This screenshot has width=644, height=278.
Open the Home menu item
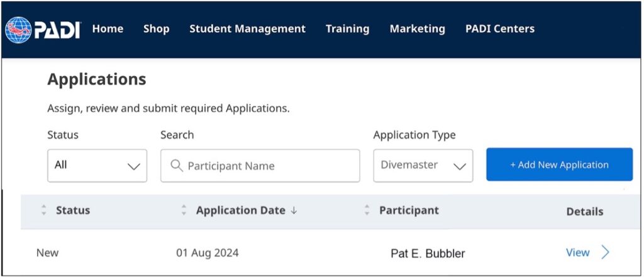coord(108,29)
